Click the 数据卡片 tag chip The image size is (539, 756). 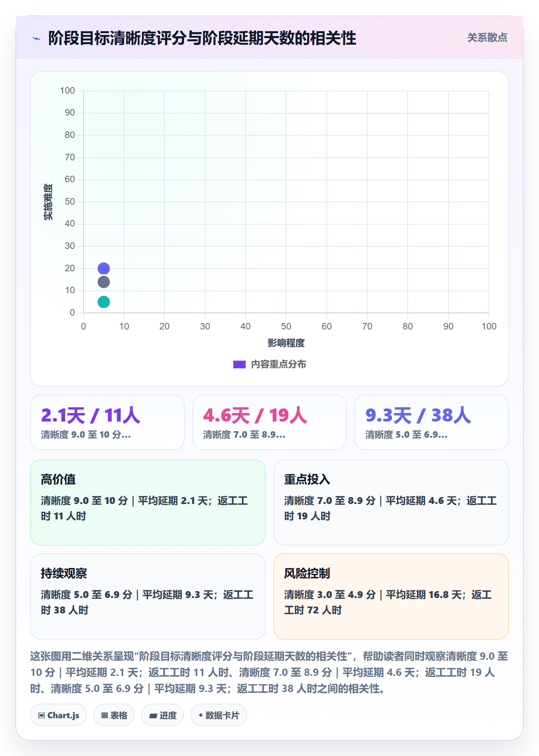click(x=219, y=715)
